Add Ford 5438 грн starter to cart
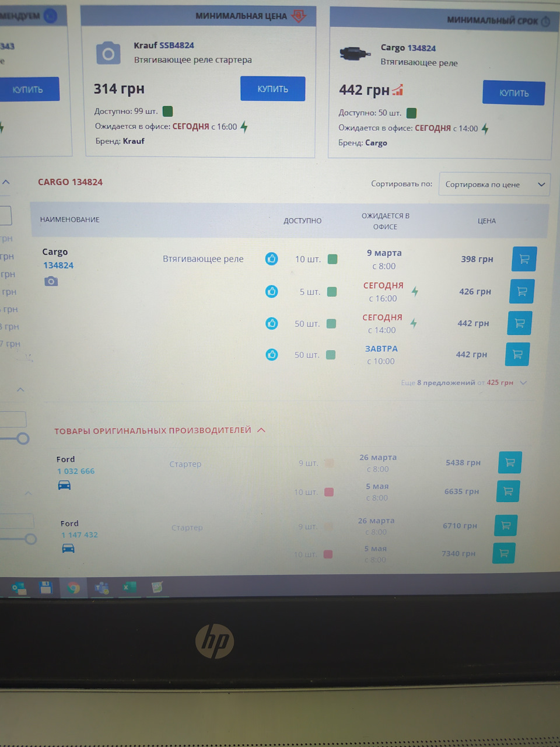Image resolution: width=560 pixels, height=747 pixels. [510, 462]
